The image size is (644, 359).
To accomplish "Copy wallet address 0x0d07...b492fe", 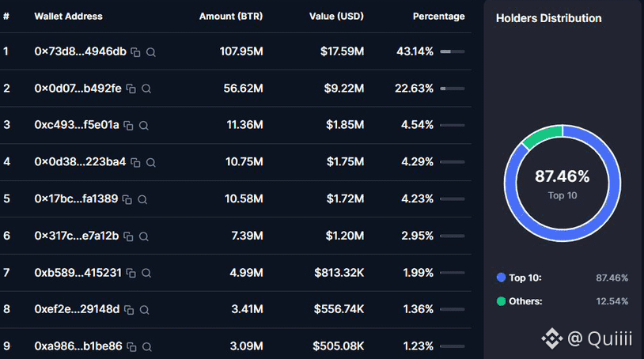I will click(131, 89).
